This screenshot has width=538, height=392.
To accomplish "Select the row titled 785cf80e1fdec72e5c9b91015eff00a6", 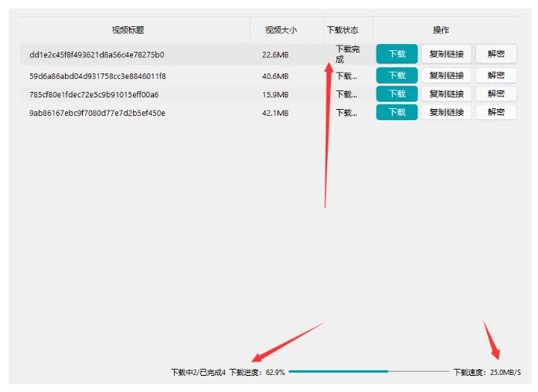I will click(94, 94).
